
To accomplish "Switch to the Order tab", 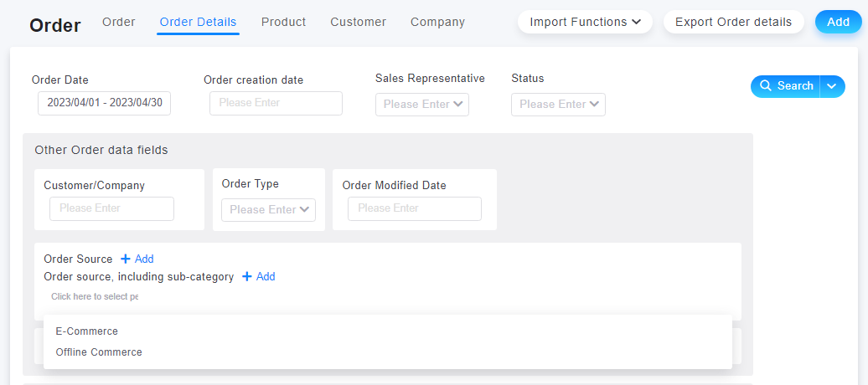I will pyautogui.click(x=119, y=22).
